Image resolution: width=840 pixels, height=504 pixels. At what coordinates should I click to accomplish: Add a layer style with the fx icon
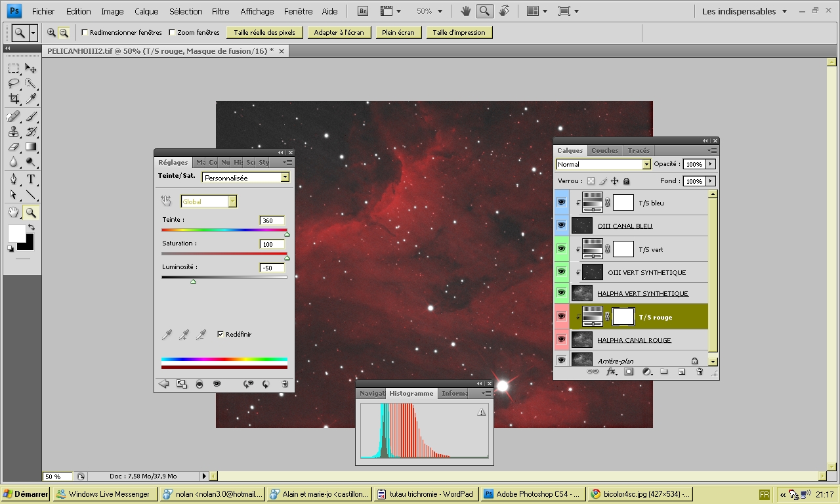pyautogui.click(x=611, y=371)
